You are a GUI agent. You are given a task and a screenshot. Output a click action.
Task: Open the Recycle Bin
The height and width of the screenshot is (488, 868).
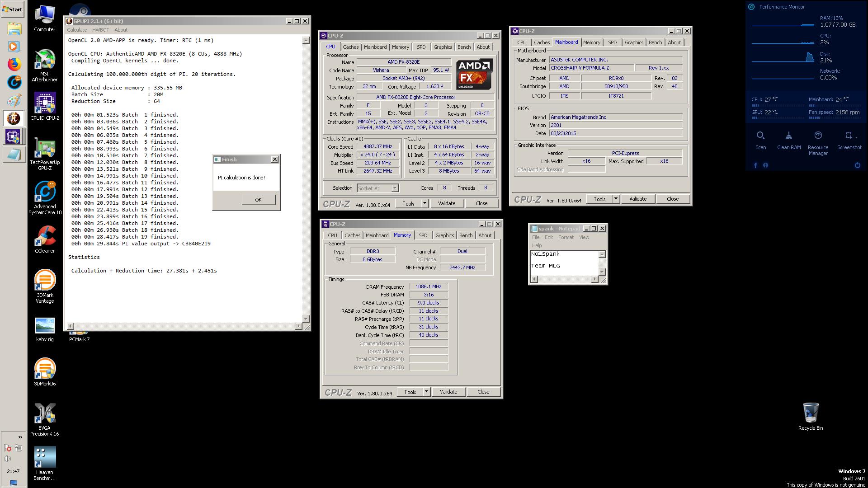tap(811, 416)
